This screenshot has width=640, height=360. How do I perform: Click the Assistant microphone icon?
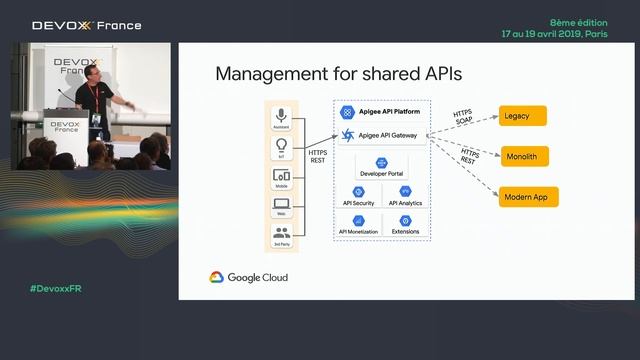coord(281,115)
